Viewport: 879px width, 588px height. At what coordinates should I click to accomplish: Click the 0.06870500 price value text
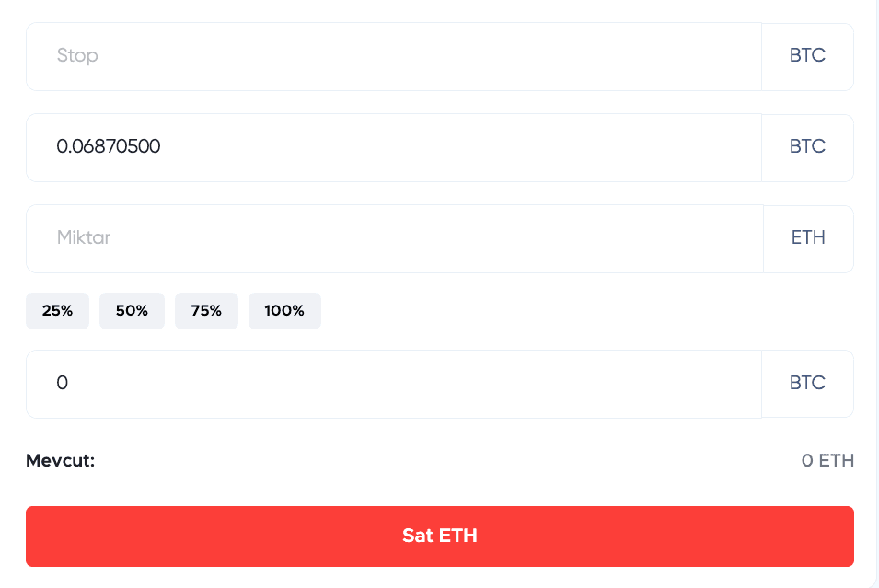(109, 147)
